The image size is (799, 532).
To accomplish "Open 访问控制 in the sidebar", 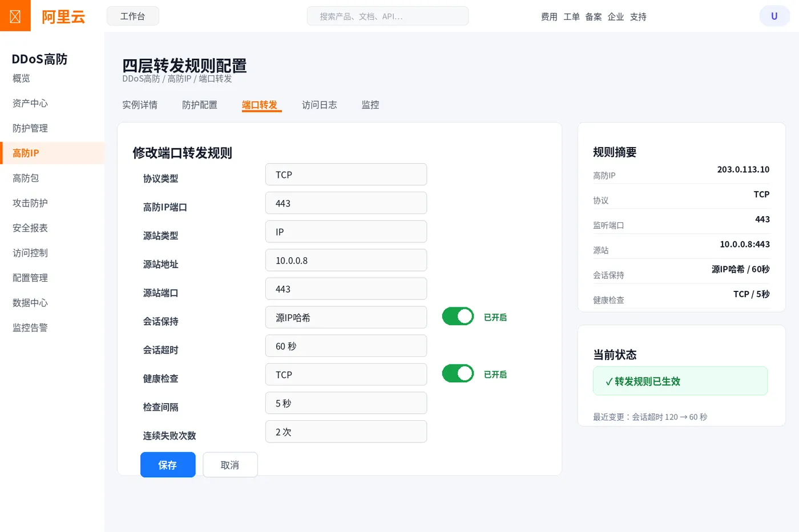I will point(52,253).
